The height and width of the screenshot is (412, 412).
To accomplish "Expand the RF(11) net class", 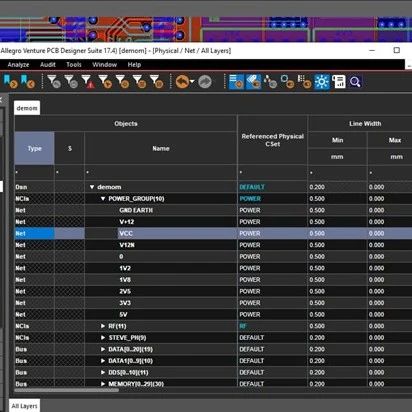I will 103,326.
